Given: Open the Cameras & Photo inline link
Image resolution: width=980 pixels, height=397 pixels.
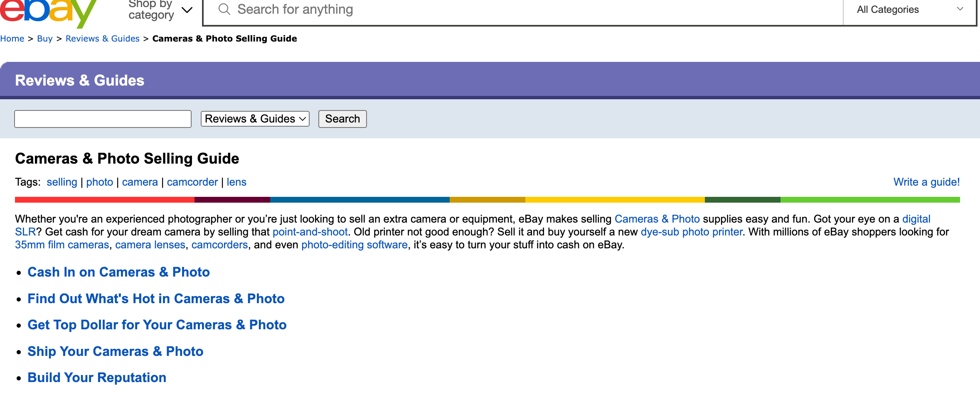Looking at the screenshot, I should (657, 219).
